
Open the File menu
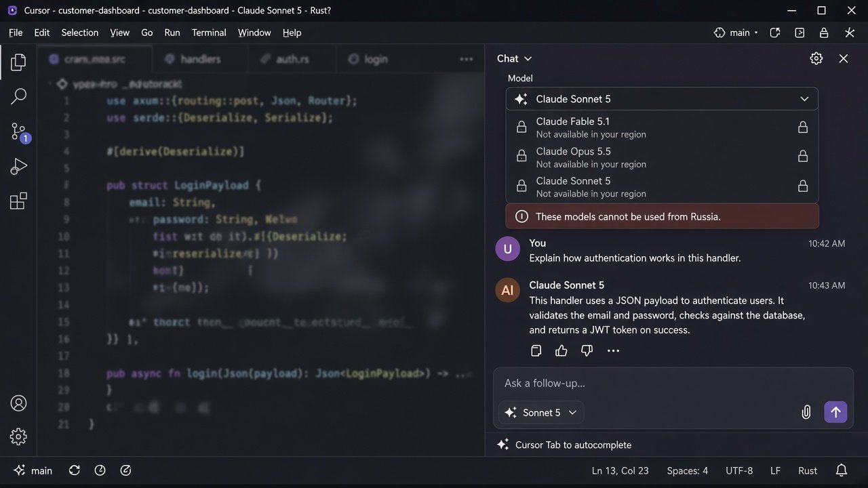[16, 33]
